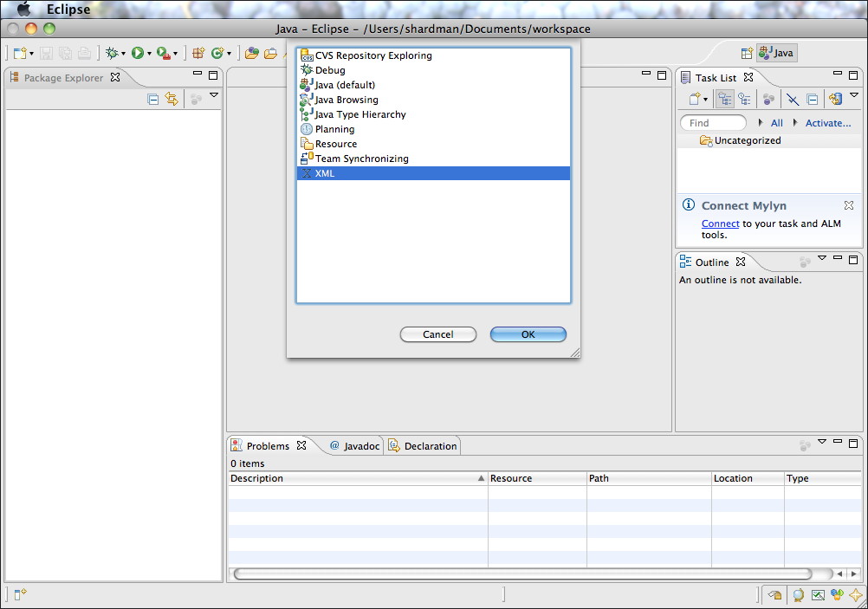Screen dimensions: 868x609
Task: Click the New Task icon in Task List
Action: pos(694,99)
